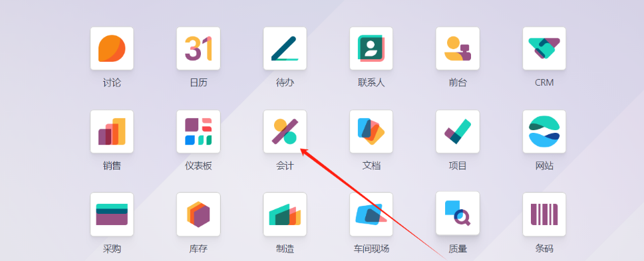The height and width of the screenshot is (261, 644).
Task: Click the 条码 text label
Action: 544,248
